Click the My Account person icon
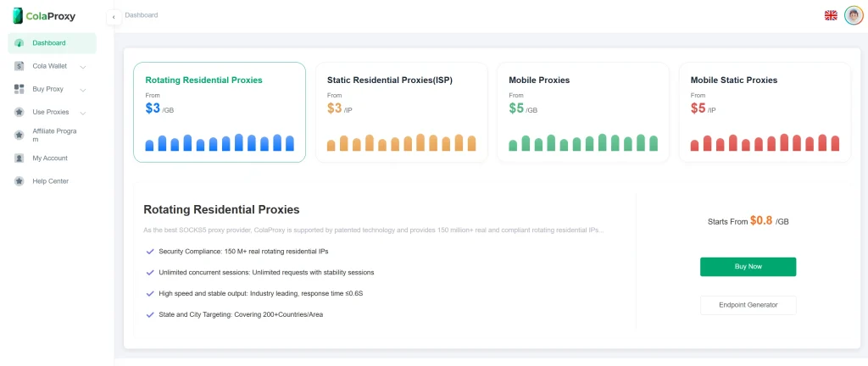 click(x=19, y=158)
